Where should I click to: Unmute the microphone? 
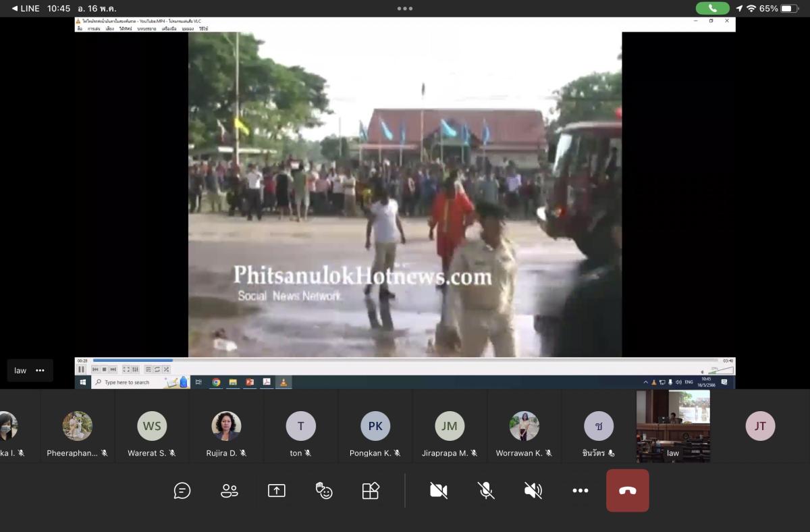coord(486,491)
